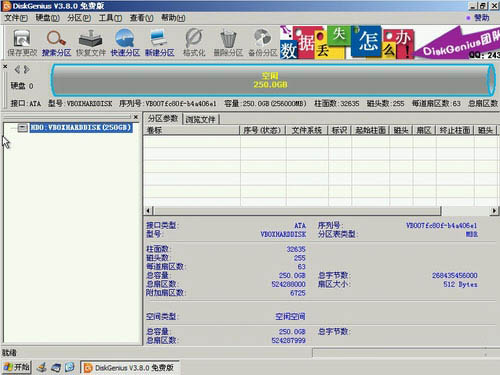
Task: Launch the 恢复文件 file recovery tool
Action: 91,43
